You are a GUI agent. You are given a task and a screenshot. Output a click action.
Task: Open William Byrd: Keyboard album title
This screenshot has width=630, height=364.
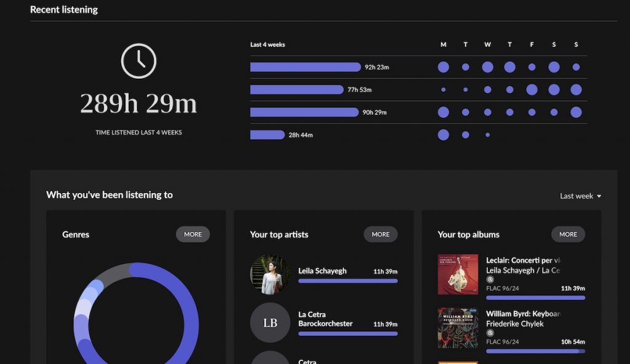tap(523, 314)
